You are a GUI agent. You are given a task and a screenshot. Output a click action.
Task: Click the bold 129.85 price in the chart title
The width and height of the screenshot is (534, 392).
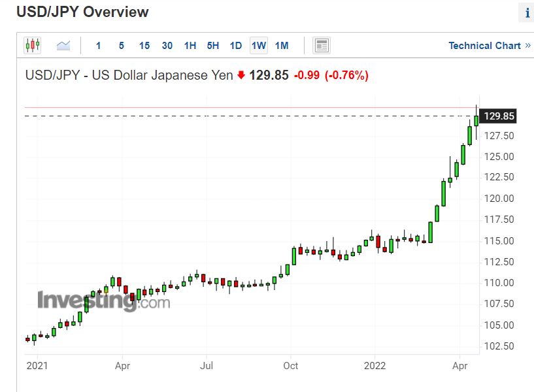(x=269, y=75)
